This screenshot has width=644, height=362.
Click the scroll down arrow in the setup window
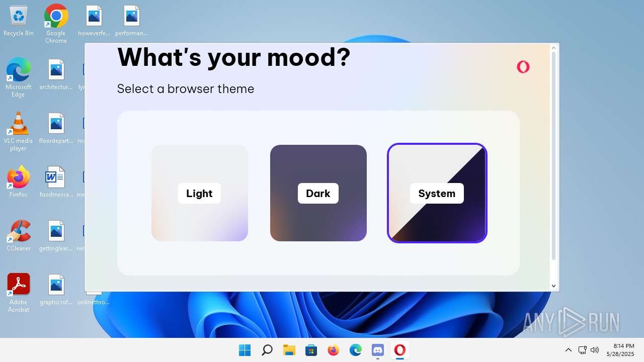[553, 286]
